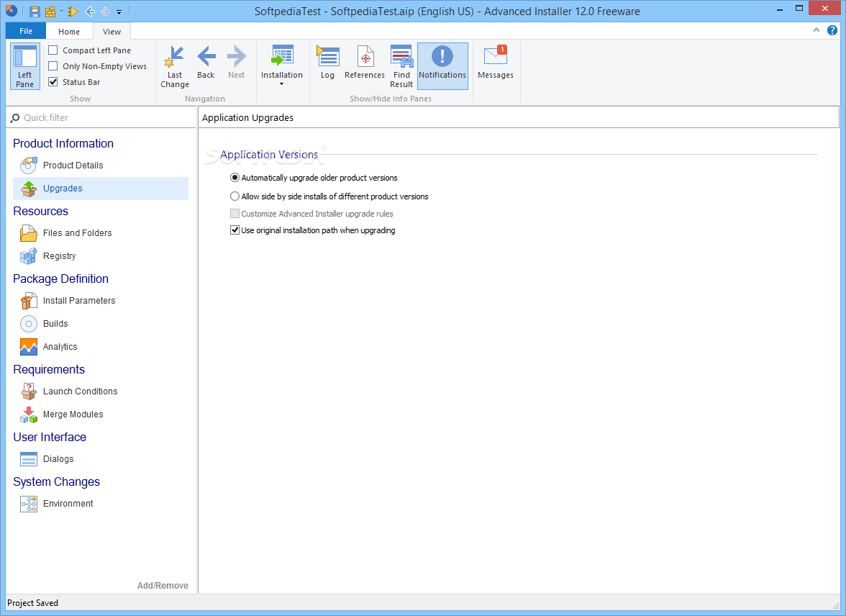Open the Product Details view
The height and width of the screenshot is (616, 846).
tap(101, 166)
